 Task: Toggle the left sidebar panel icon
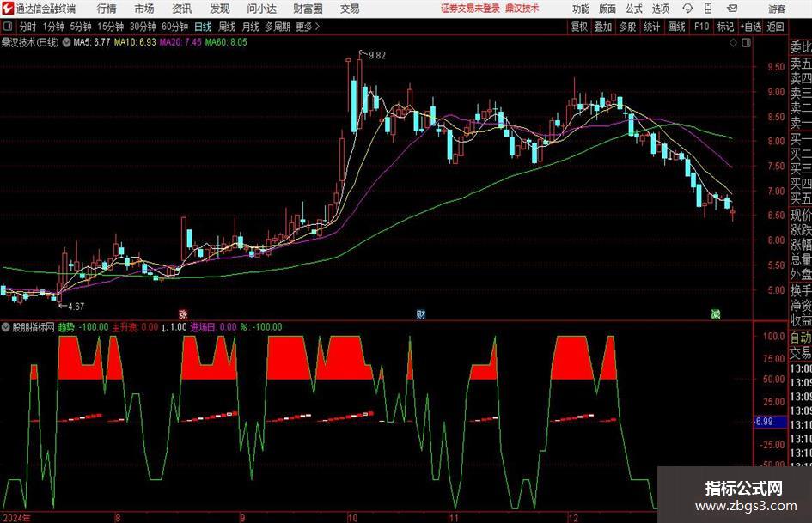[7, 27]
